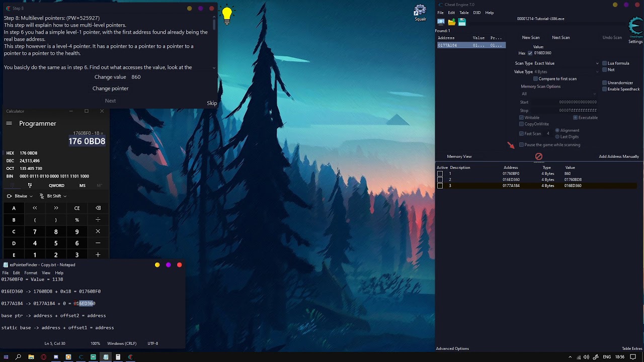Open the Calculator navigation hamburger menu
The height and width of the screenshot is (362, 644).
click(x=9, y=123)
